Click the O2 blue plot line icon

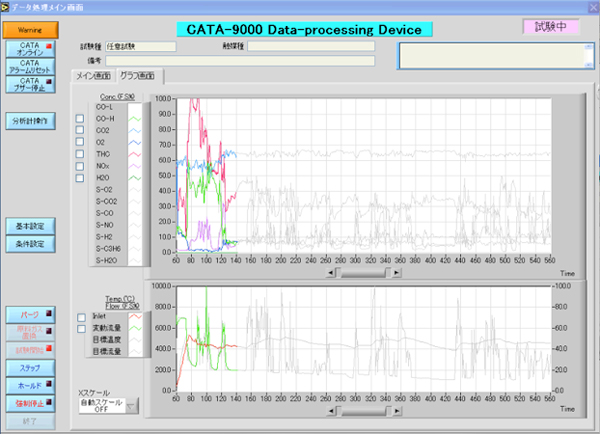coord(134,142)
